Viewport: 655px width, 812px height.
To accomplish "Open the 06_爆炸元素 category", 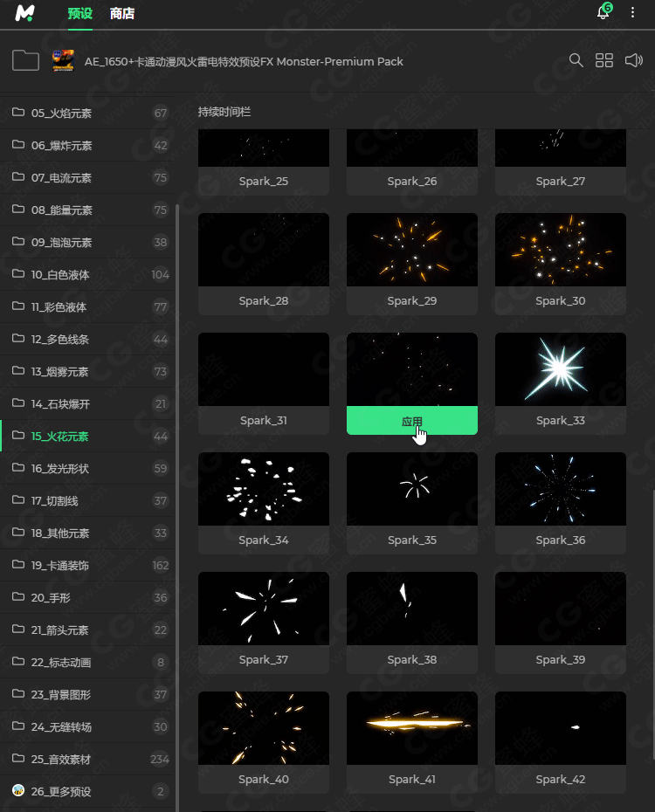I will click(87, 146).
